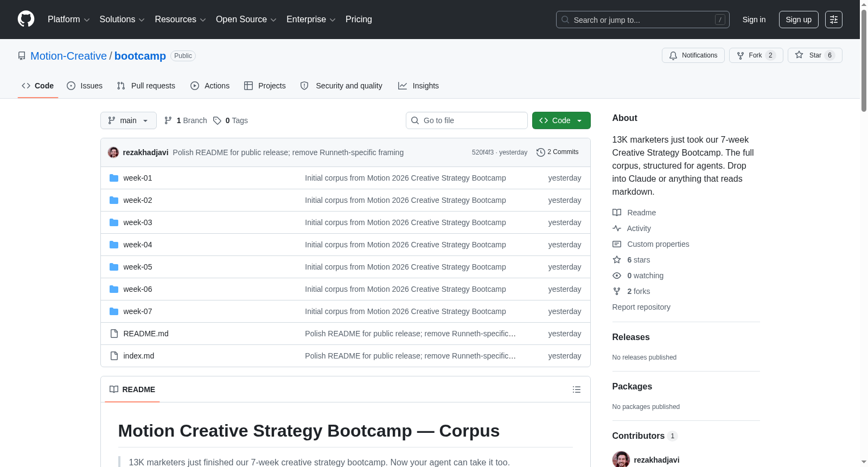Open the README outline list icon

tap(577, 389)
